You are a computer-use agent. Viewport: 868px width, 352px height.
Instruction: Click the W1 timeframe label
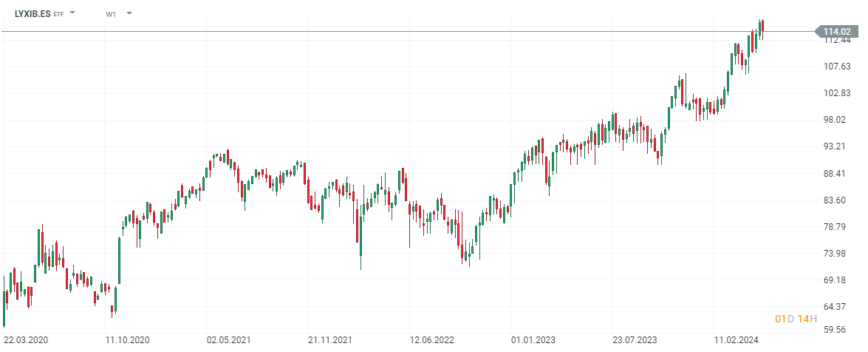pos(111,14)
